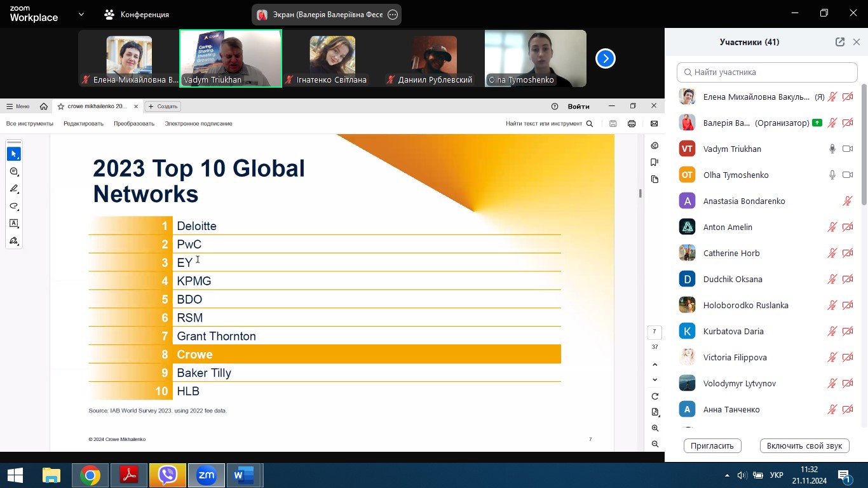Open the notification center icon

844,475
